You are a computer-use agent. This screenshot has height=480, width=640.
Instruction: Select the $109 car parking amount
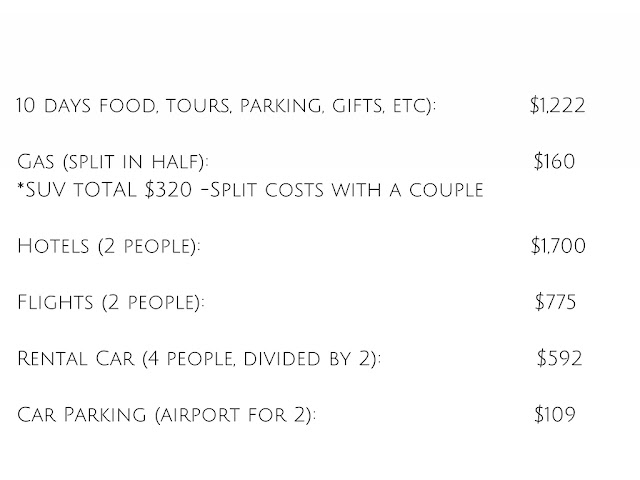(555, 413)
